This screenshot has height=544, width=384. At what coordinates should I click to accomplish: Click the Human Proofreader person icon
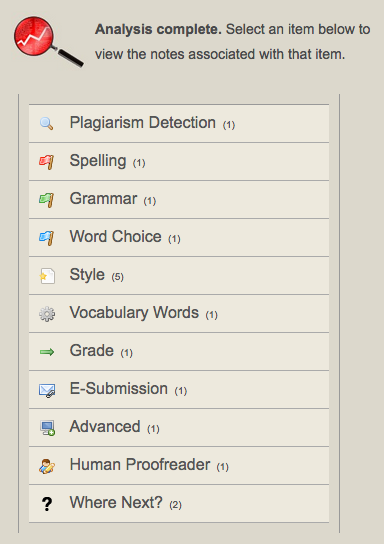(47, 466)
